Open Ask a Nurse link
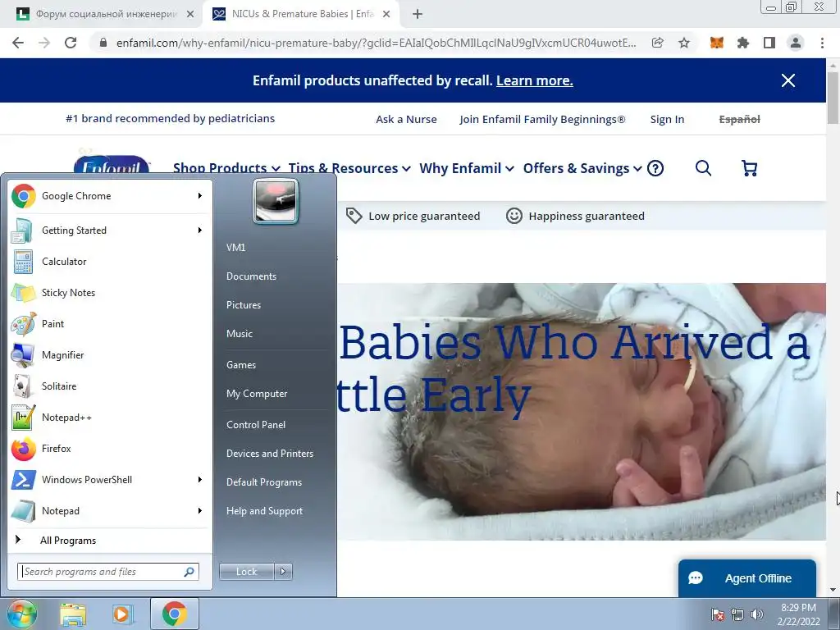 (x=407, y=119)
